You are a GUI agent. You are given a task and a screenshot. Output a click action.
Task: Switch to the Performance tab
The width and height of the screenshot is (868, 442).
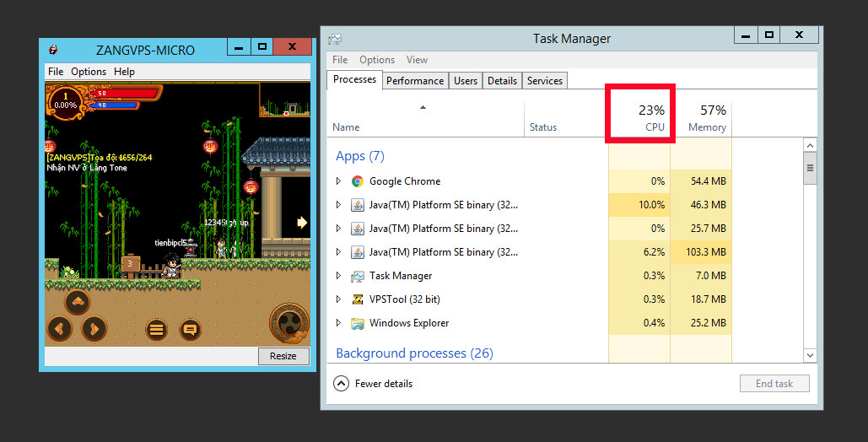click(415, 81)
